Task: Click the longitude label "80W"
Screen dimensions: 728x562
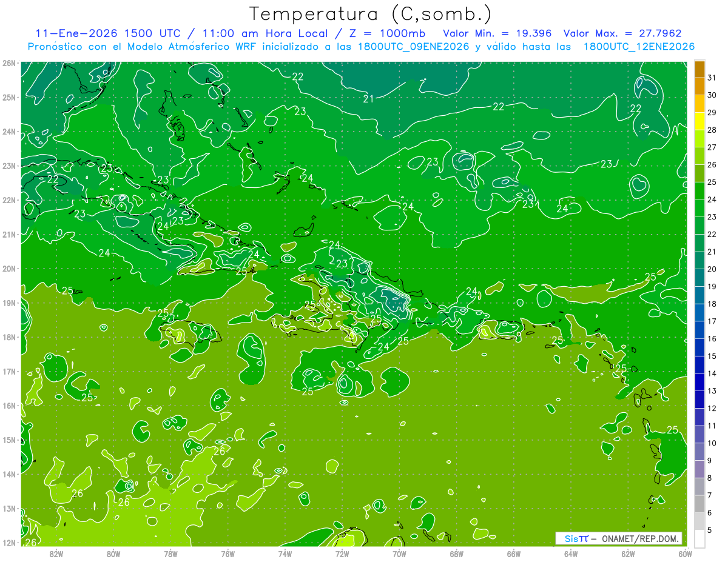Action: coord(113,554)
